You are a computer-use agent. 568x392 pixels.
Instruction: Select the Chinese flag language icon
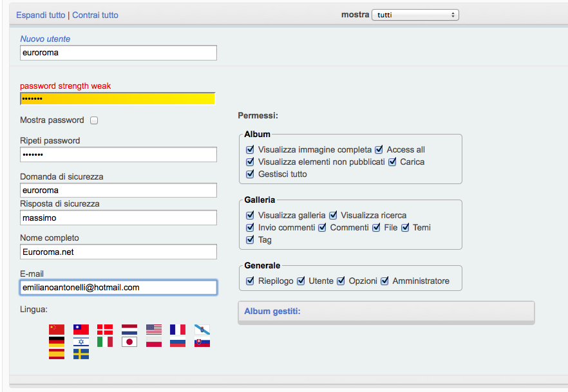(57, 330)
